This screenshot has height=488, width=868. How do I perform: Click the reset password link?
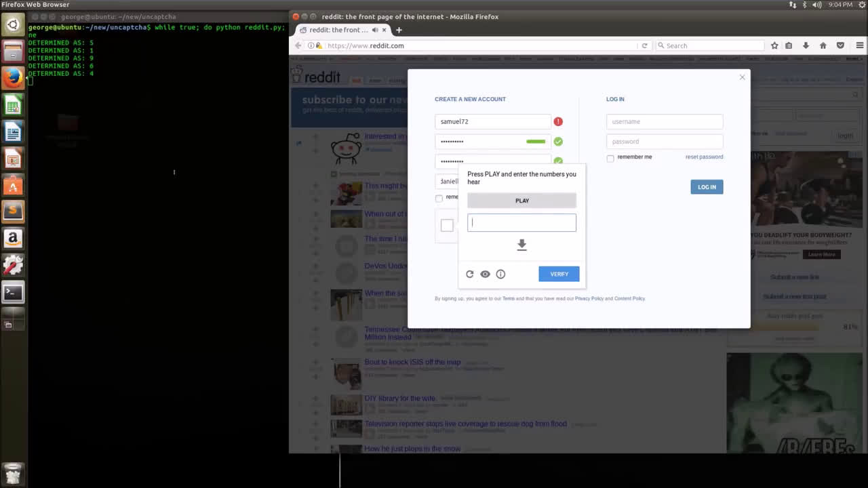click(704, 157)
